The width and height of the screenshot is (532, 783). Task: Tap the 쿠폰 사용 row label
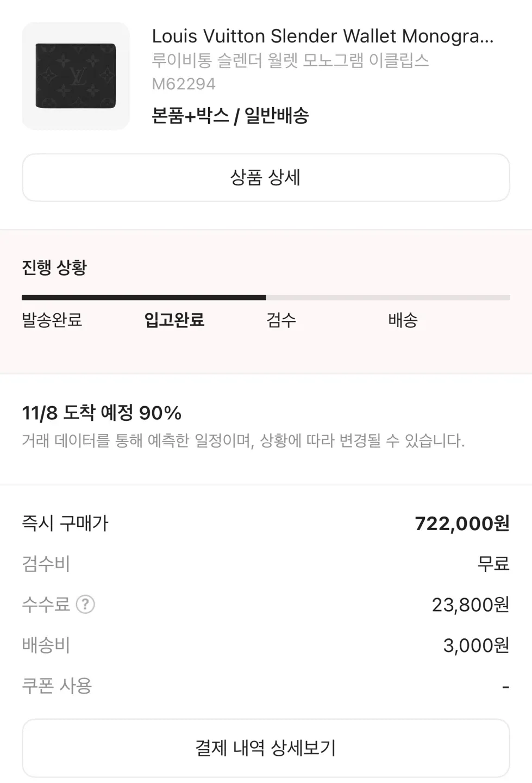pos(57,686)
